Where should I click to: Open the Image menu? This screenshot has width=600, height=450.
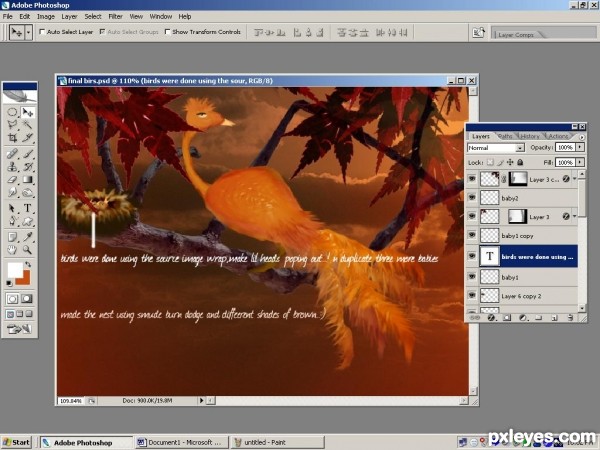click(x=46, y=16)
